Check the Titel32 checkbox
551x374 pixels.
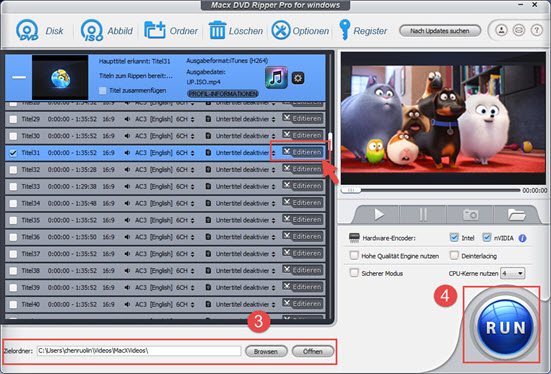13,170
